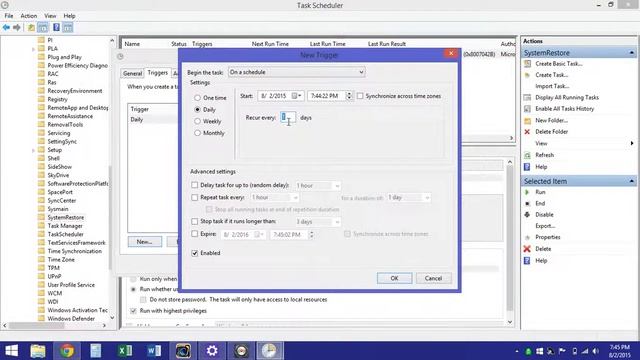
Task: Click the New... button under trigger list
Action: [x=144, y=242]
